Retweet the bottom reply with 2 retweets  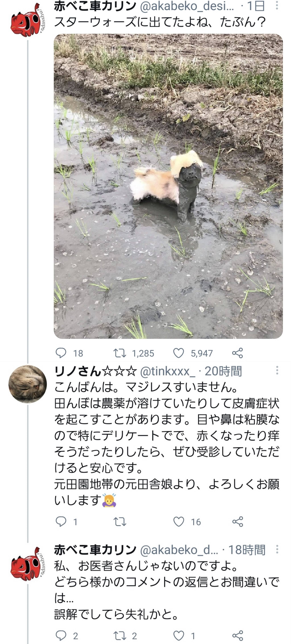coord(120,635)
